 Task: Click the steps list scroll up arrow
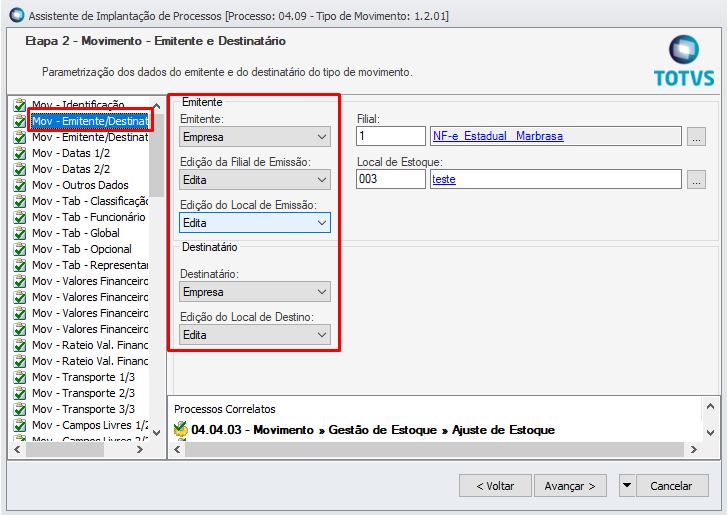tap(156, 106)
